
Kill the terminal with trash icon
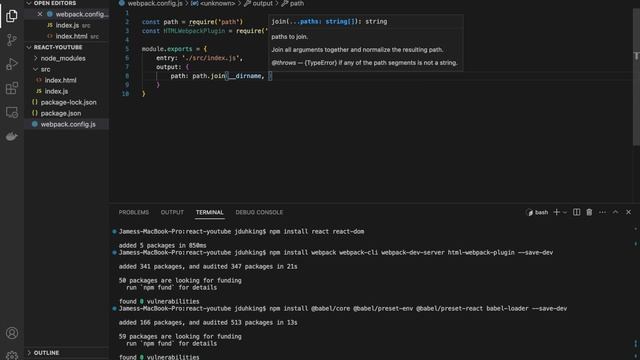[589, 212]
